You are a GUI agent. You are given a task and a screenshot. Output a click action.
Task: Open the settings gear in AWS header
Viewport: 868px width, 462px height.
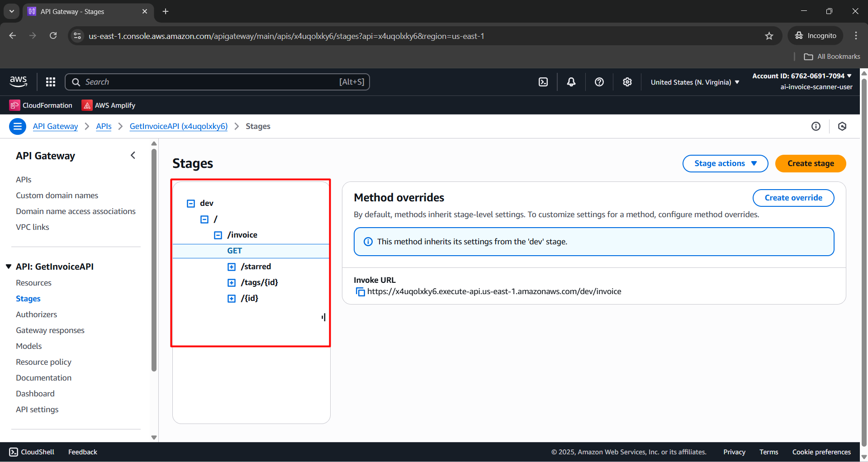pyautogui.click(x=627, y=82)
